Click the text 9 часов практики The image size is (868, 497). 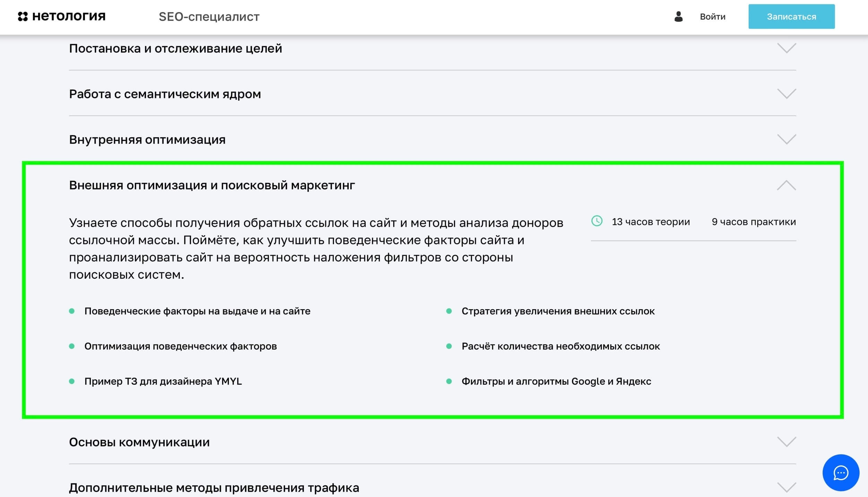(x=754, y=222)
